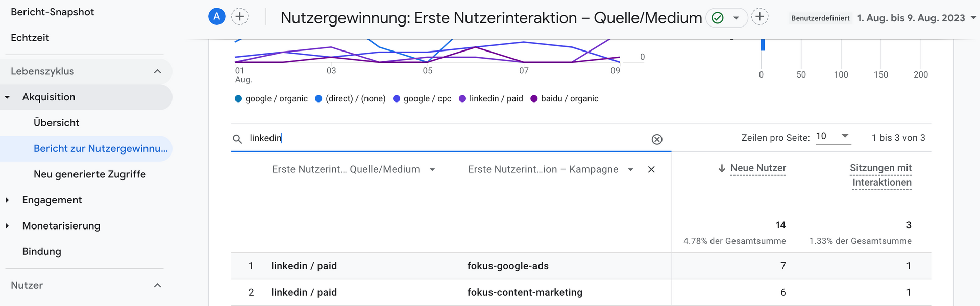Viewport: 980px width, 306px height.
Task: Click the plus icon to add a comparison
Action: point(239,16)
